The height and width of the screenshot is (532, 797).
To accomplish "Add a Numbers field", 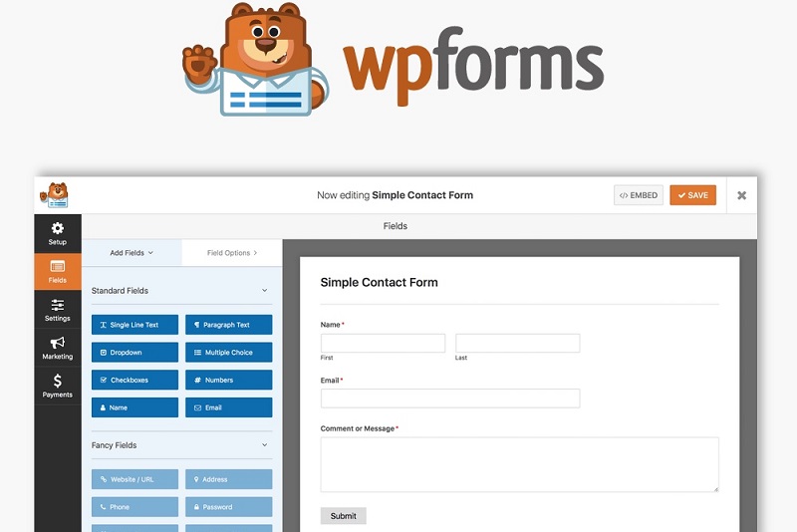I will [x=229, y=380].
